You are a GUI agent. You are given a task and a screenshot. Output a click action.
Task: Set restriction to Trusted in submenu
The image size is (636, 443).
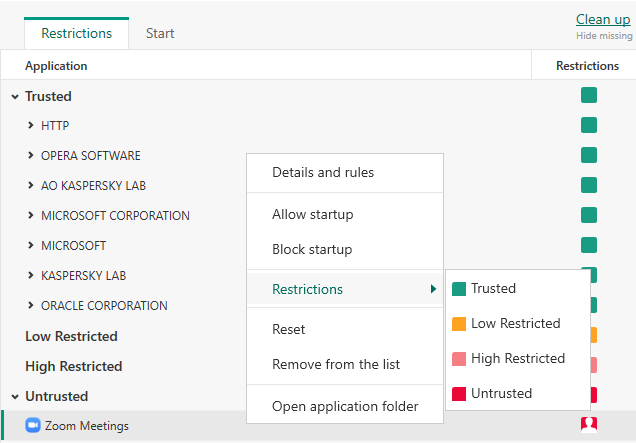click(518, 288)
